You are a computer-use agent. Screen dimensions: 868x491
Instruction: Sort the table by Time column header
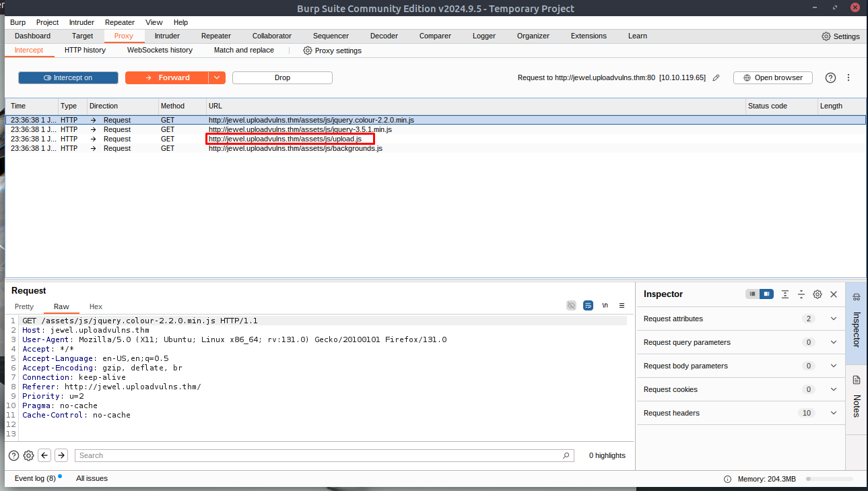(x=32, y=106)
